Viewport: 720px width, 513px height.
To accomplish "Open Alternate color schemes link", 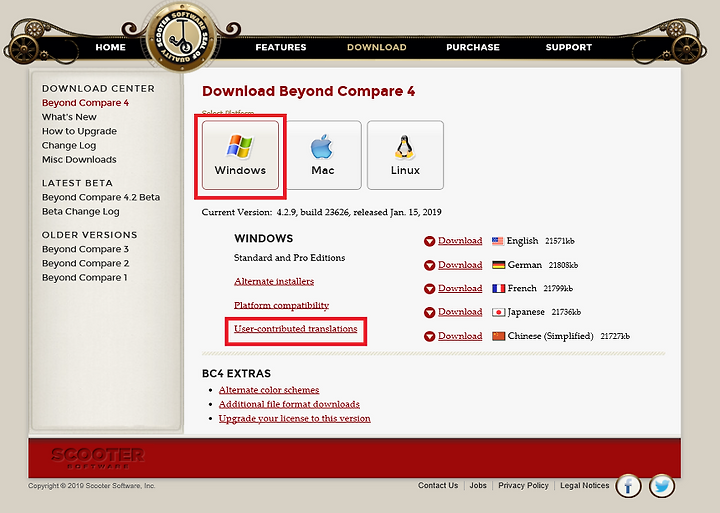I will click(x=269, y=390).
